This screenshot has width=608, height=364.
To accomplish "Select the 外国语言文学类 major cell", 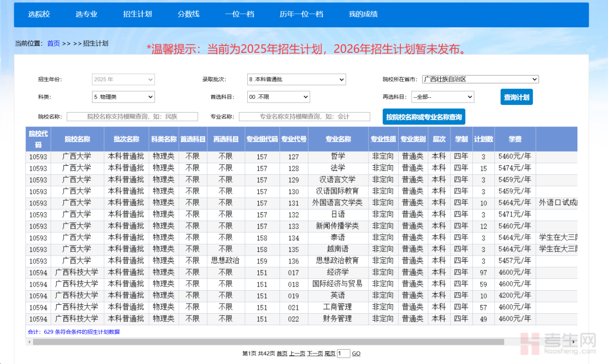I will click(338, 203).
